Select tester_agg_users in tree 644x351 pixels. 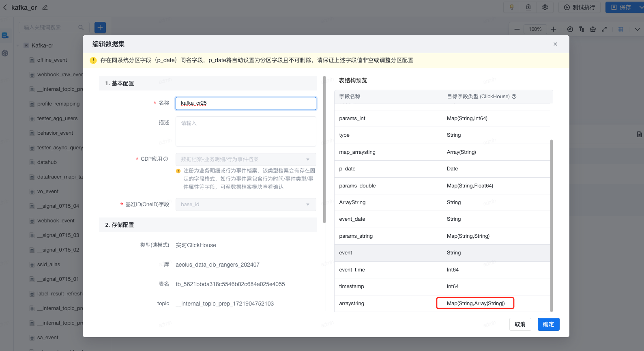(x=57, y=118)
